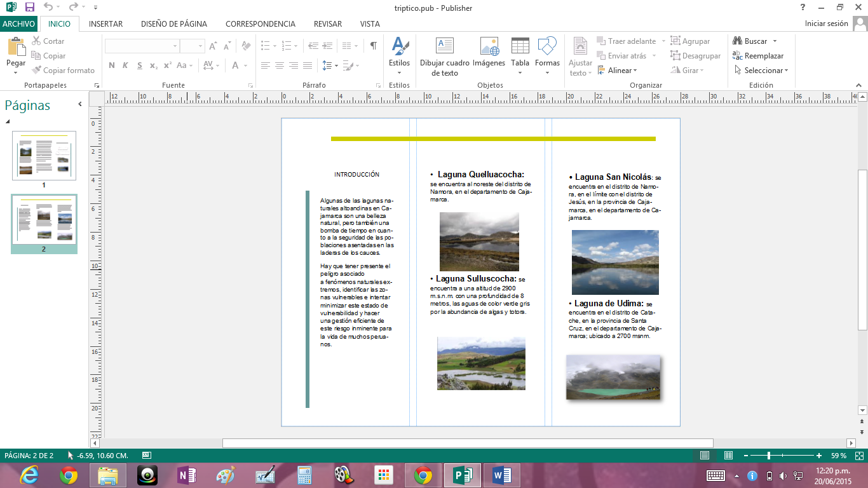The width and height of the screenshot is (868, 488).
Task: Click the Cortar scissors icon
Action: tap(37, 41)
